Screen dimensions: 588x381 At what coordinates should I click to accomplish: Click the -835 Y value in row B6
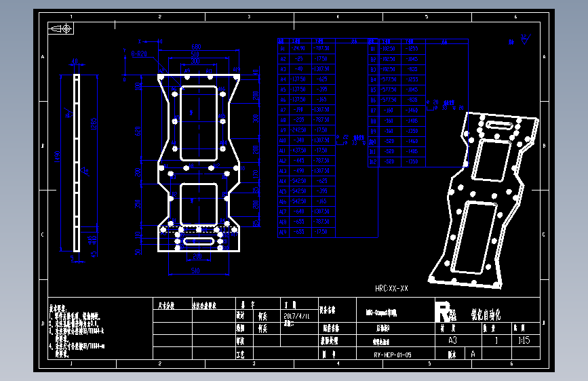pos(412,100)
